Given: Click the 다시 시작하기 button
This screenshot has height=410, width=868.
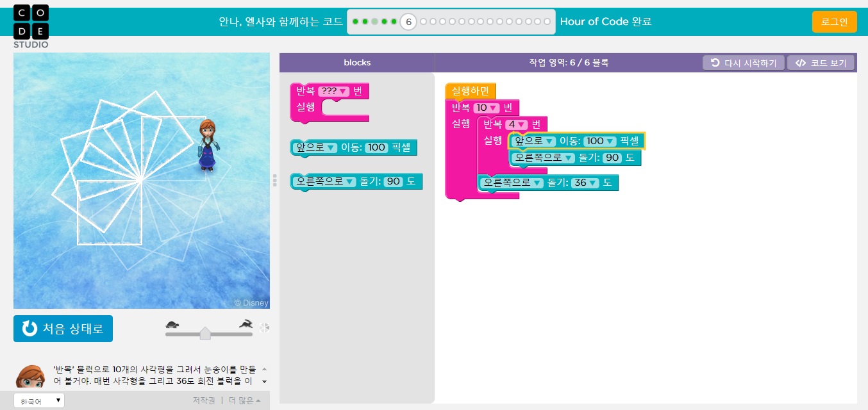Looking at the screenshot, I should [x=744, y=63].
